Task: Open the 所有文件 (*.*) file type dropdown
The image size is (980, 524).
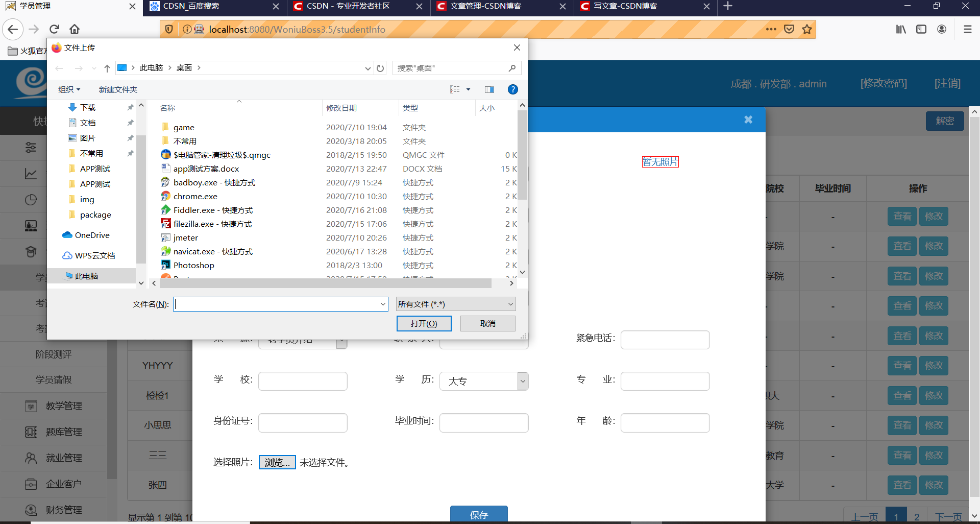Action: pyautogui.click(x=455, y=304)
